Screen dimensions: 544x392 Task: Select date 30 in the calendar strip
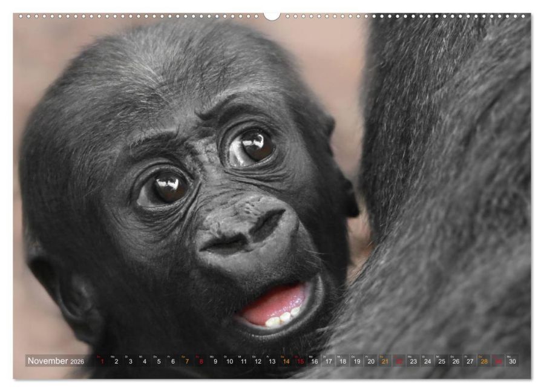click(512, 361)
